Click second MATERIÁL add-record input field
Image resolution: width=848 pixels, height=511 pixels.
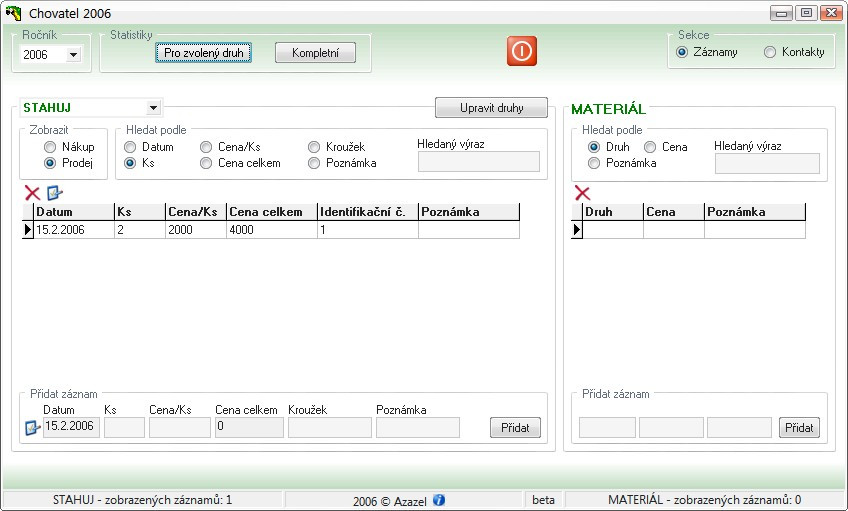(x=671, y=427)
